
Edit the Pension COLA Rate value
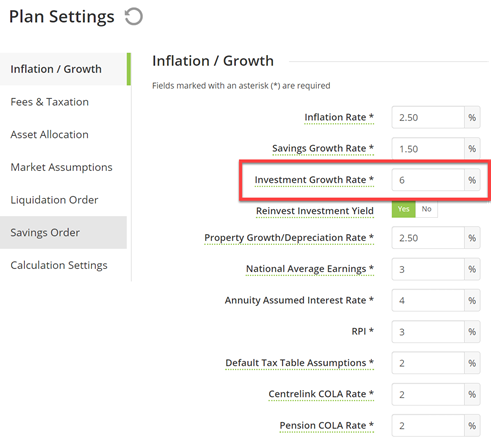tap(428, 426)
